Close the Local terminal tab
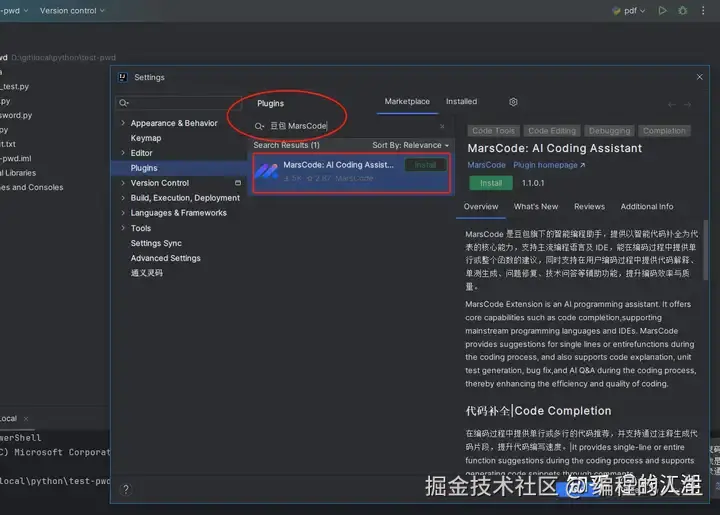720x515 pixels. click(26, 419)
